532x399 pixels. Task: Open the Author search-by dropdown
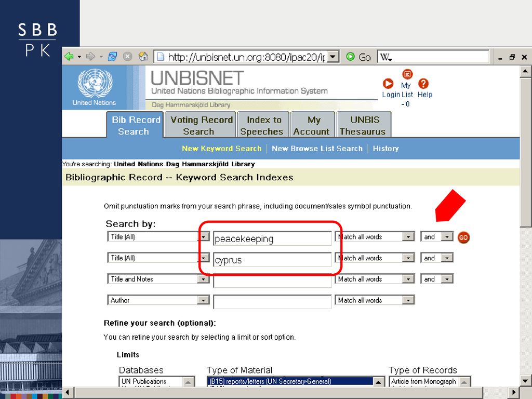click(x=203, y=300)
